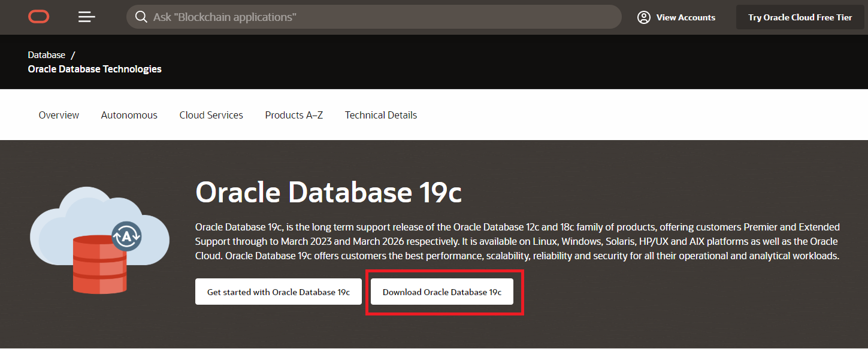This screenshot has width=868, height=349.
Task: Switch to the Autonomous tab
Action: 129,115
